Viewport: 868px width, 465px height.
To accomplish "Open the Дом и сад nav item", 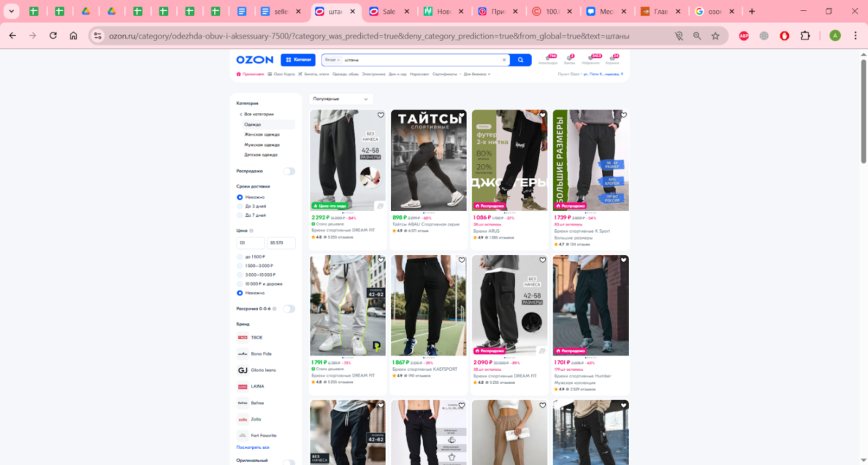I will pos(398,74).
